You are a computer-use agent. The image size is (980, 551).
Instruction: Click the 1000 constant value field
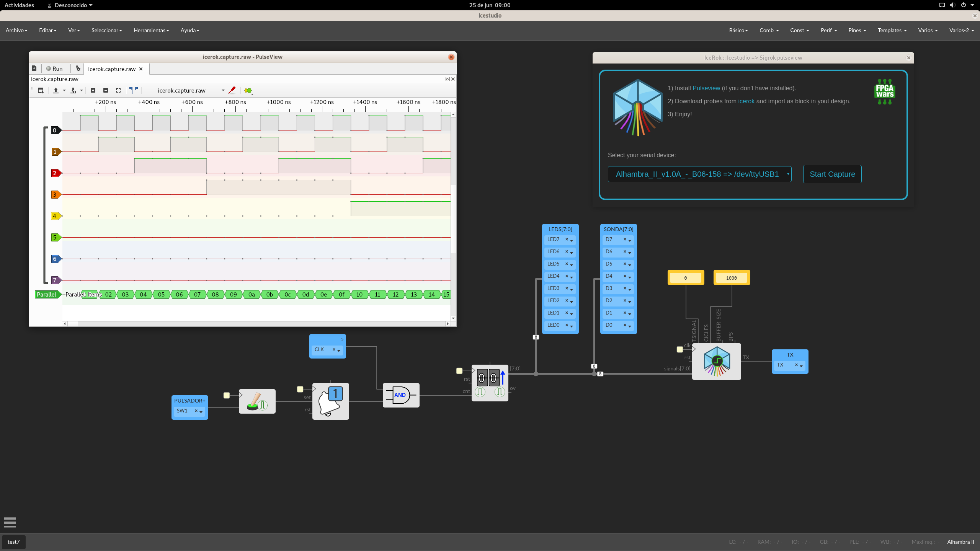(731, 278)
